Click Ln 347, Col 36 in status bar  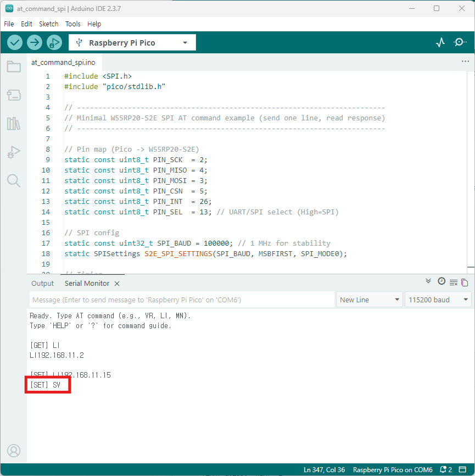[x=325, y=470]
